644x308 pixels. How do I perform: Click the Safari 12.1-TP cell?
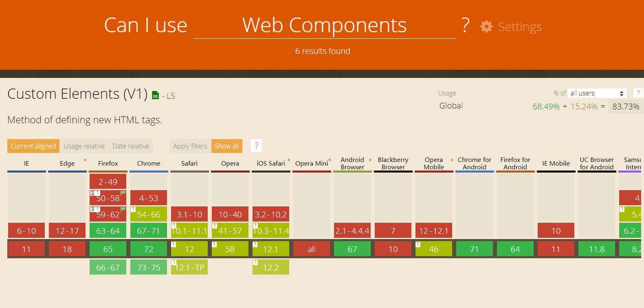point(189,267)
